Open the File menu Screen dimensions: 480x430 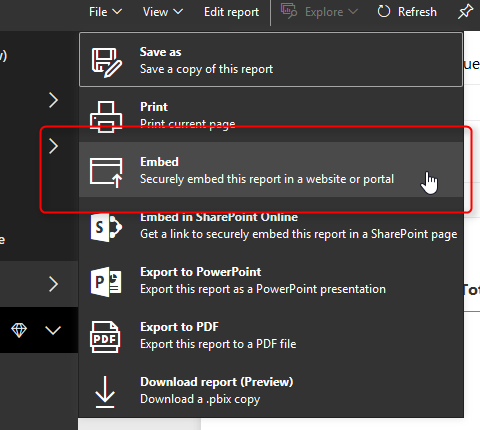(x=105, y=12)
